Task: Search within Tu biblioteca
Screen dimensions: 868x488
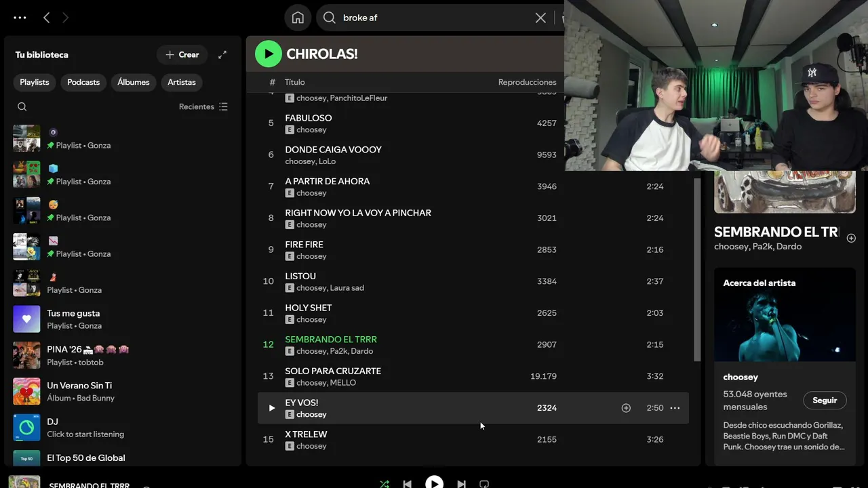Action: (x=22, y=106)
